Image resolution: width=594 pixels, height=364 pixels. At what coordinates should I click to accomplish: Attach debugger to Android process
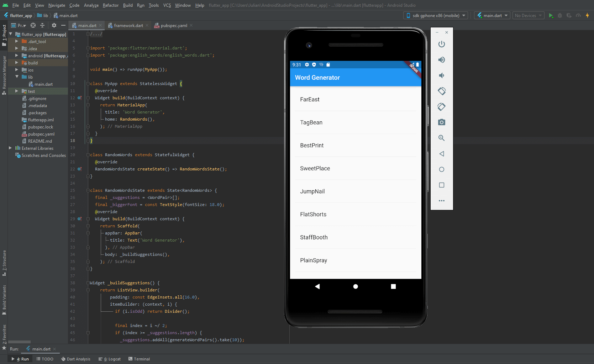(x=569, y=15)
